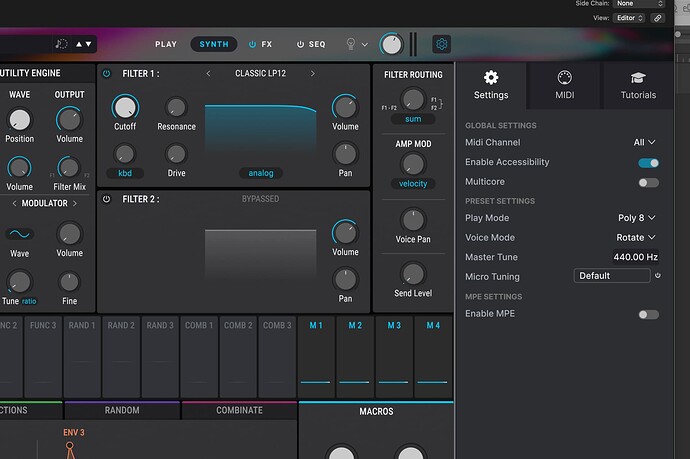Click the analog filter mode label
The width and height of the screenshot is (690, 459).
261,173
